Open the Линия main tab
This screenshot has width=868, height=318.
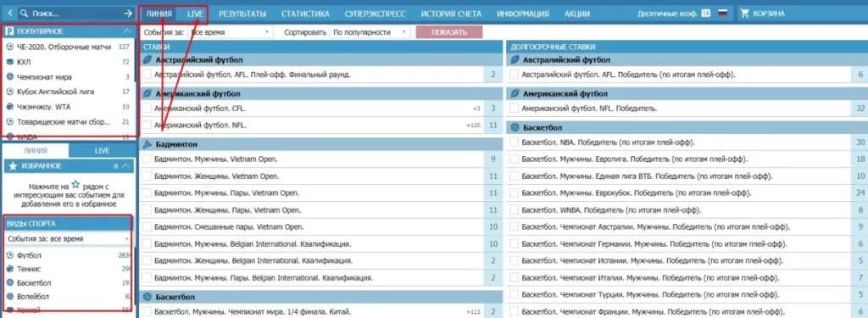click(x=159, y=14)
